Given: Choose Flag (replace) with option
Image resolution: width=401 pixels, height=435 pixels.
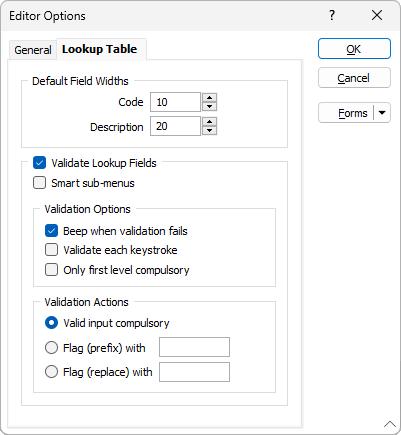Looking at the screenshot, I should pos(51,372).
